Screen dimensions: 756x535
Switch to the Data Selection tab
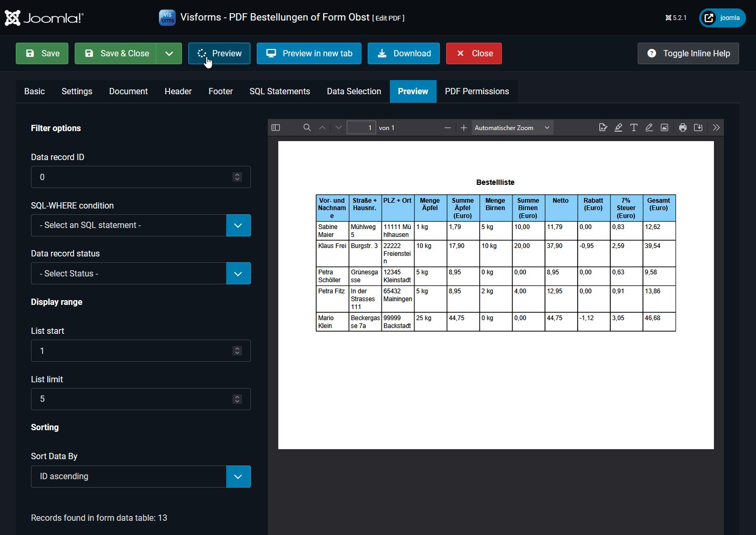click(354, 91)
